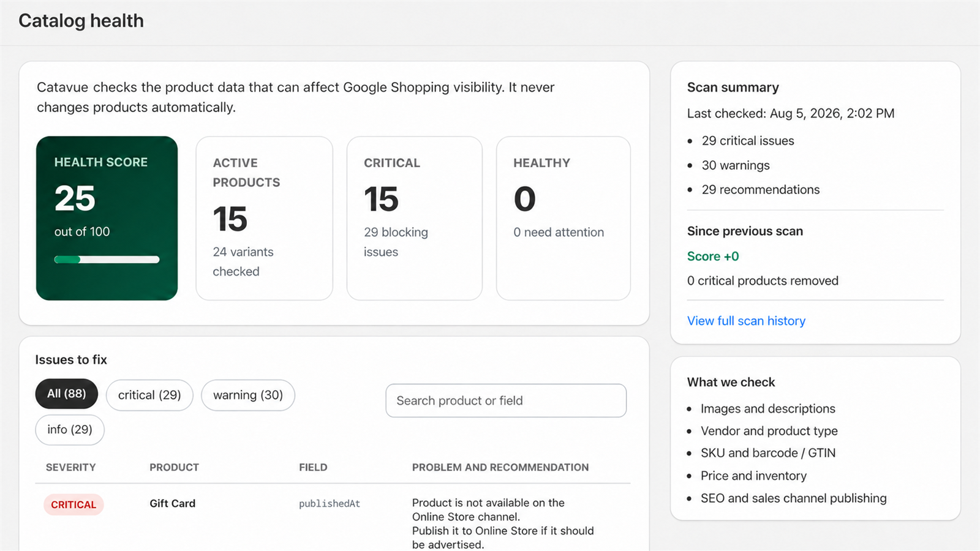Filter issues by critical (29)
Screen dimensions: 980x551
[x=149, y=395]
